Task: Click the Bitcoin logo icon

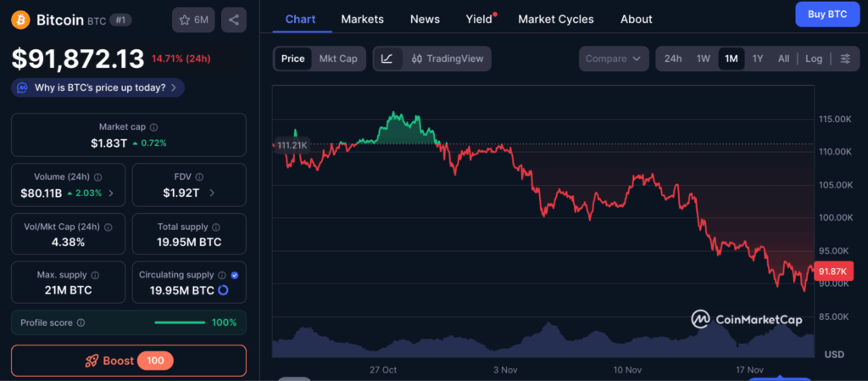Action: (x=21, y=20)
